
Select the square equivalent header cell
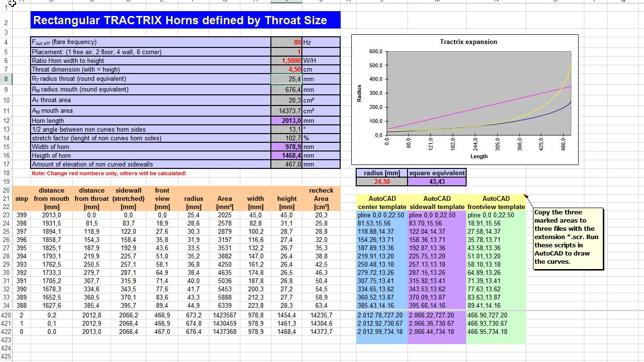pos(437,173)
